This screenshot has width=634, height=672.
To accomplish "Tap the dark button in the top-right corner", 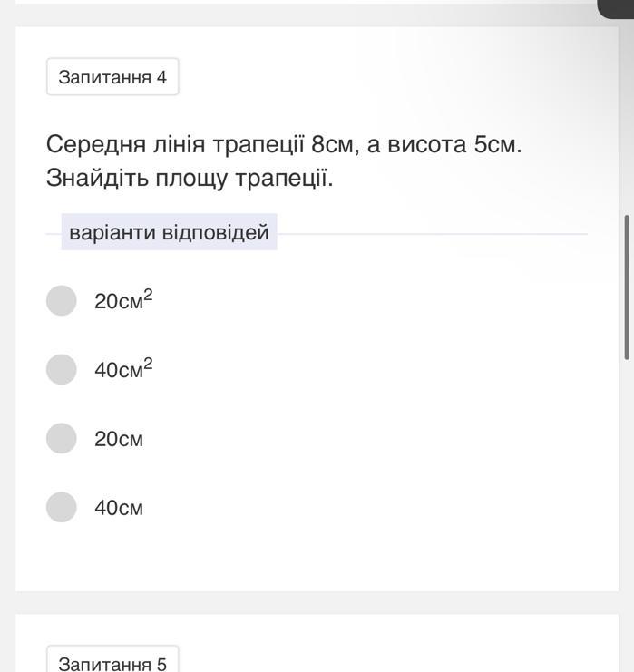I will point(616,7).
